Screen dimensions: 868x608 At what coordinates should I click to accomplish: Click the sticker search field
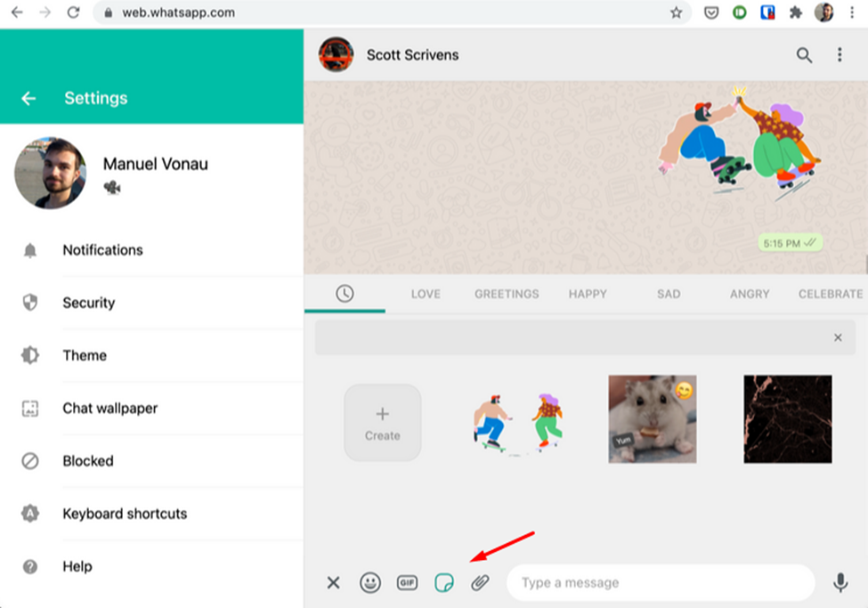click(585, 337)
